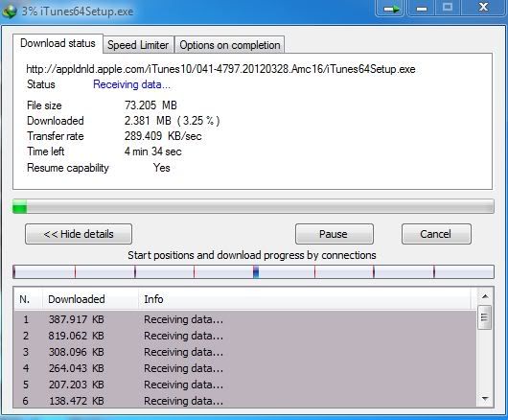Click the Resume capability Yes value
Screen dimensions: 508x420
(162, 168)
